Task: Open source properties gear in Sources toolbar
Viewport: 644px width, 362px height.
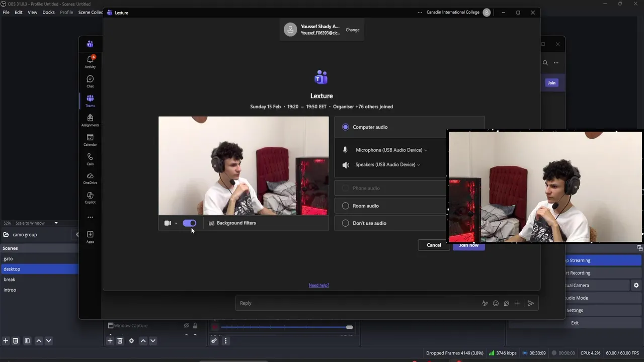Action: pos(131,341)
